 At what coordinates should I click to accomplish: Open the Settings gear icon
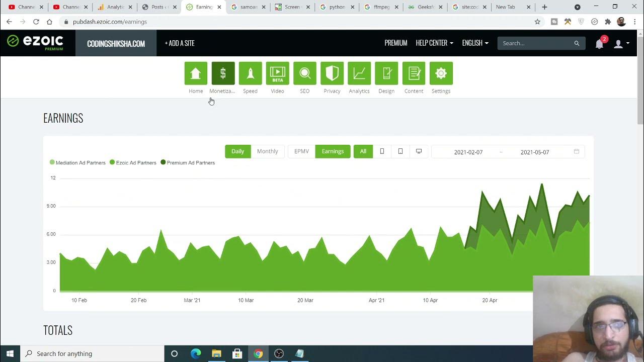tap(441, 73)
